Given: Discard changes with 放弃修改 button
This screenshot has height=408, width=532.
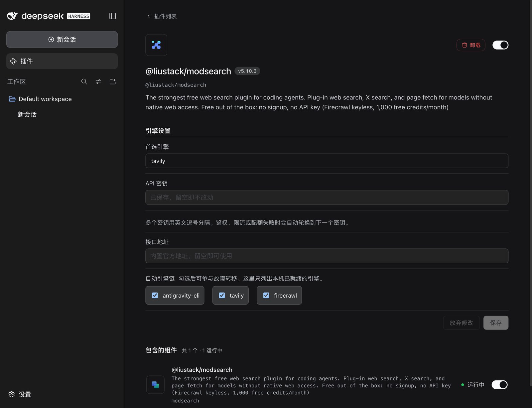Looking at the screenshot, I should [x=461, y=323].
